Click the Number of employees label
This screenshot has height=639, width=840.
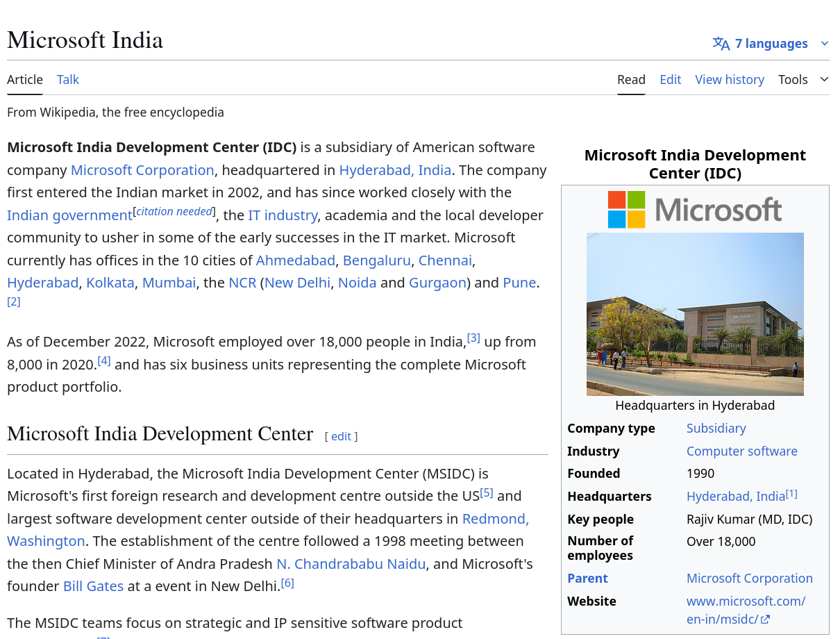pos(600,548)
